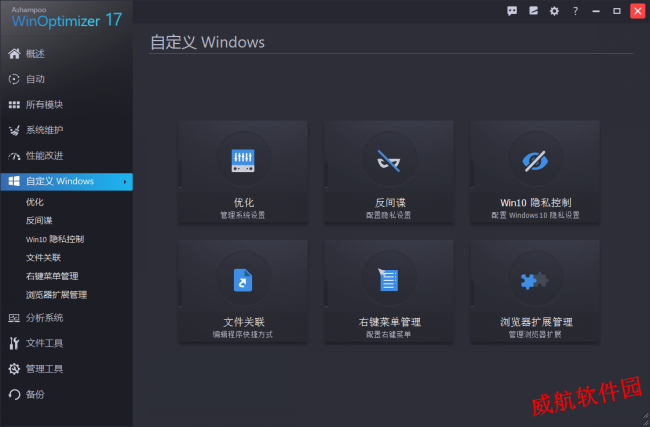Open 备份 sidebar section
The height and width of the screenshot is (427, 650).
pyautogui.click(x=35, y=394)
